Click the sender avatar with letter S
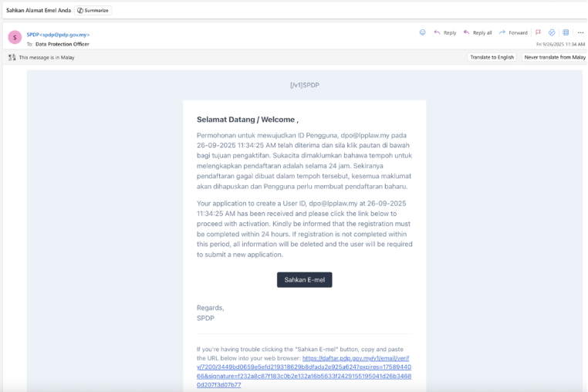 14,37
